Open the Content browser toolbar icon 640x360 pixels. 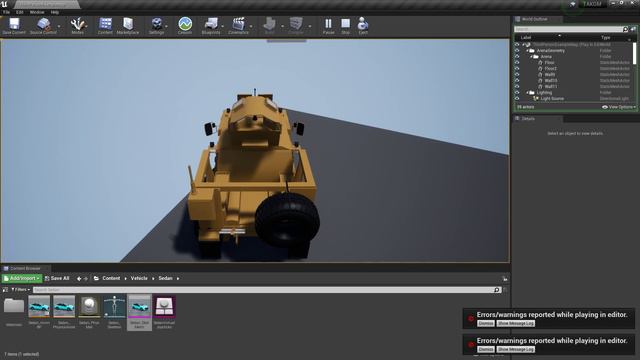coord(105,24)
